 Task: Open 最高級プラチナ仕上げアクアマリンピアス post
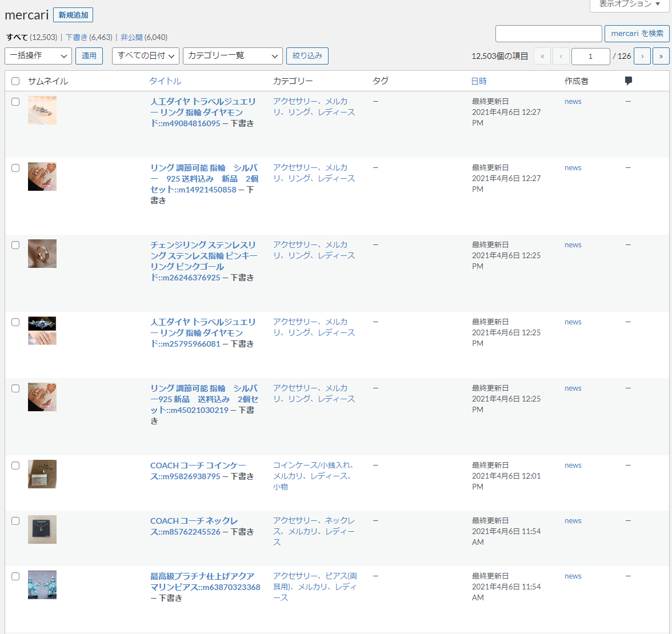(205, 581)
